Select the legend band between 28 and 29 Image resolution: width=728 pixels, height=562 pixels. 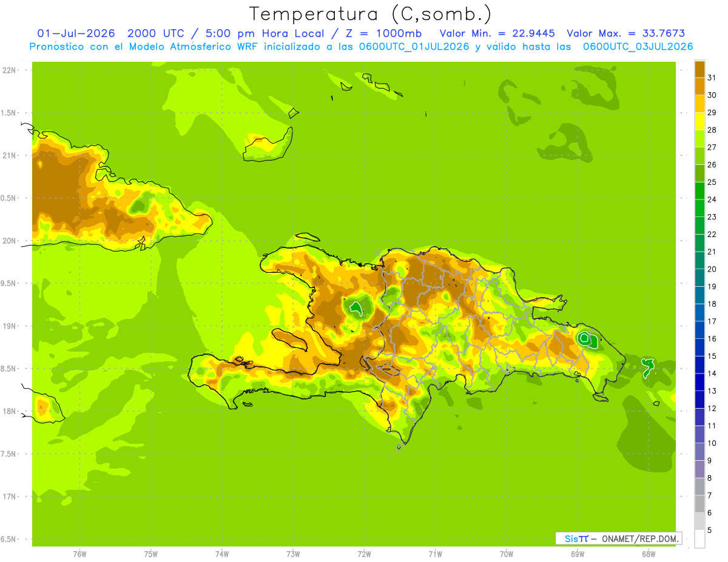(699, 121)
